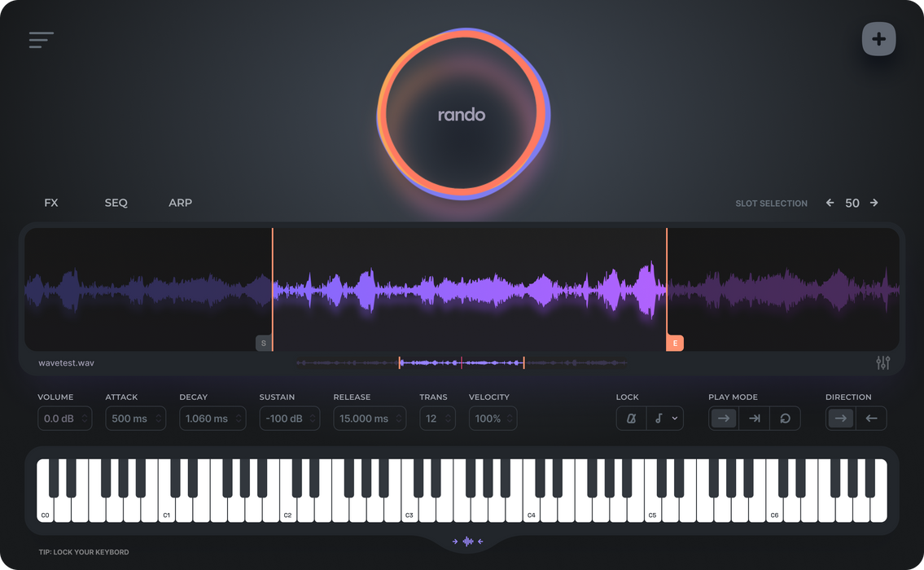Select play-to-end play mode icon
This screenshot has width=924, height=570.
[755, 419]
